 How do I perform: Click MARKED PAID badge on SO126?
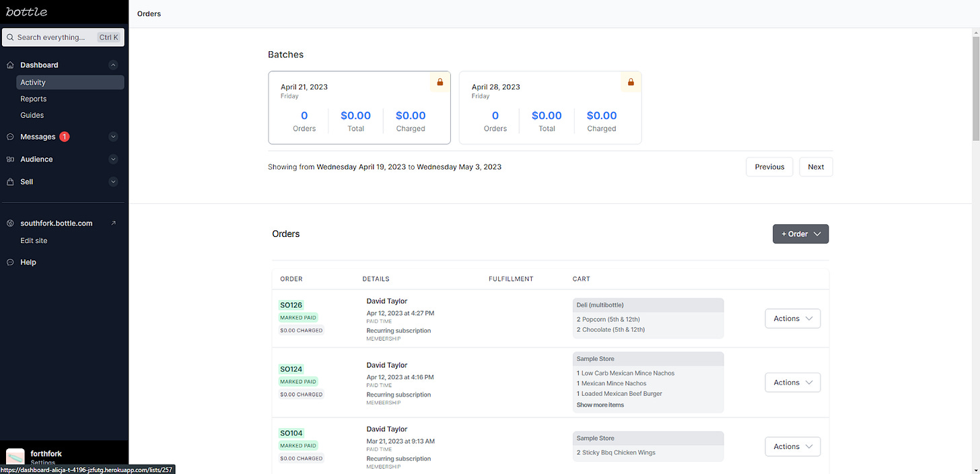point(298,317)
